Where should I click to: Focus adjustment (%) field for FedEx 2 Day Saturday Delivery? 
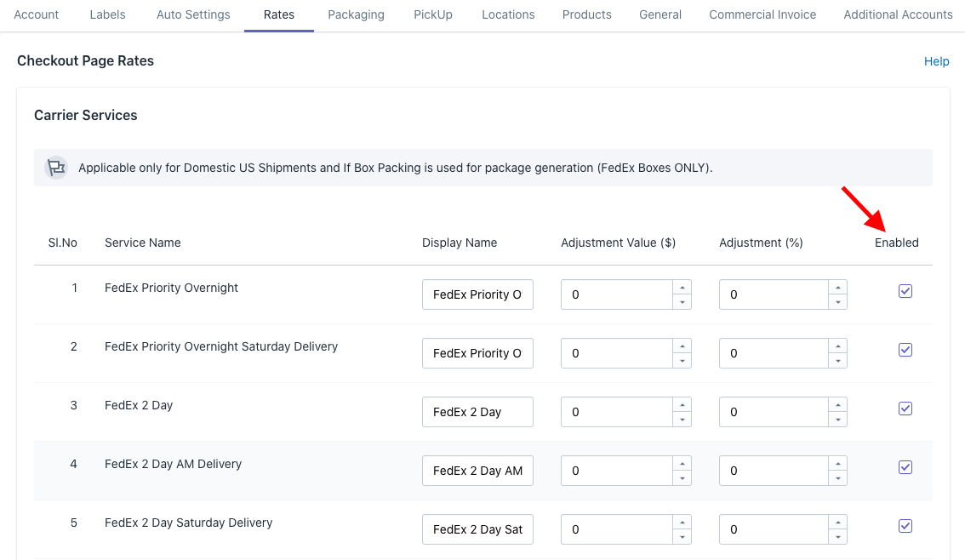point(774,530)
